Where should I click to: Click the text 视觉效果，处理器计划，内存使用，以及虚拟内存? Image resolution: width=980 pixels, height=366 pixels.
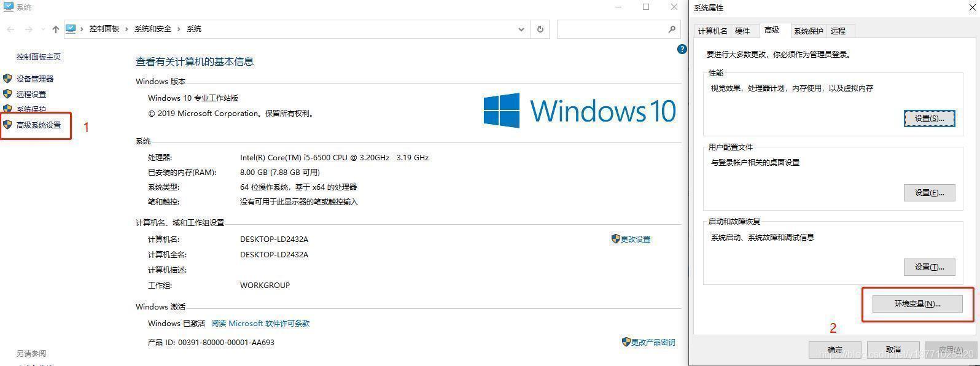click(x=792, y=88)
